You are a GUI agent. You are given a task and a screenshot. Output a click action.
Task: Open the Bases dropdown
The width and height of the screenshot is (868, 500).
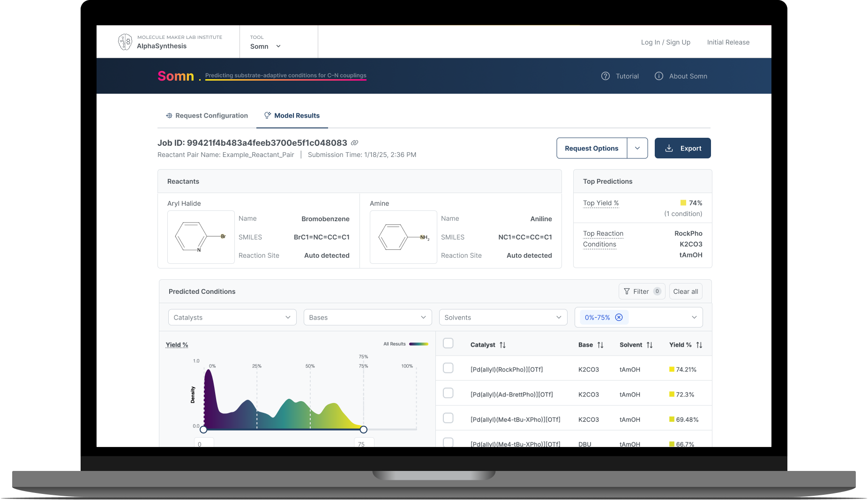[368, 317]
